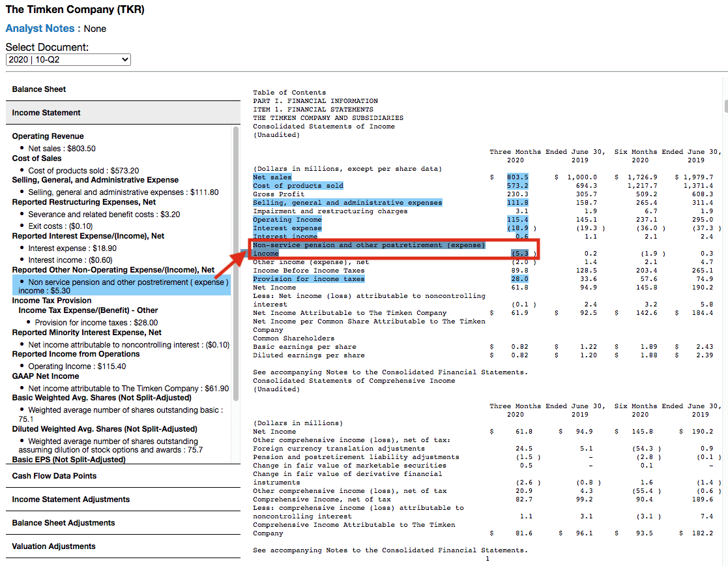728x566 pixels.
Task: Click highlighted Provision for income taxes in document
Action: point(309,279)
